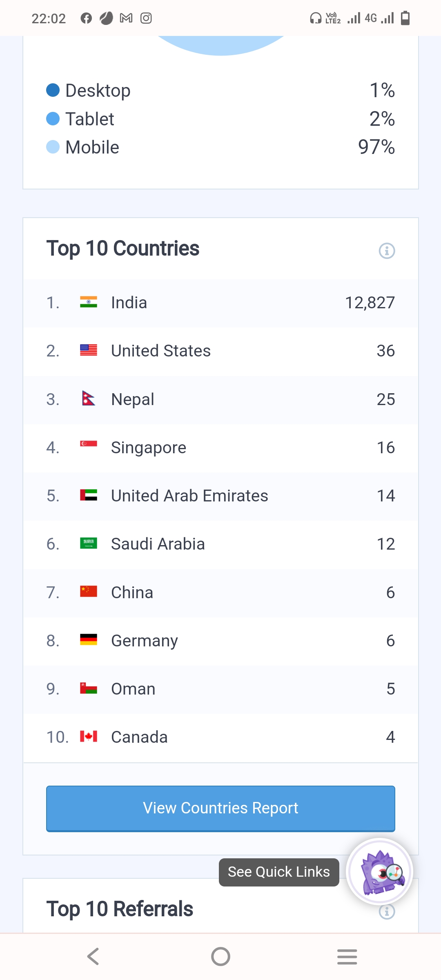Click the India flag icon
441x980 pixels.
(89, 302)
